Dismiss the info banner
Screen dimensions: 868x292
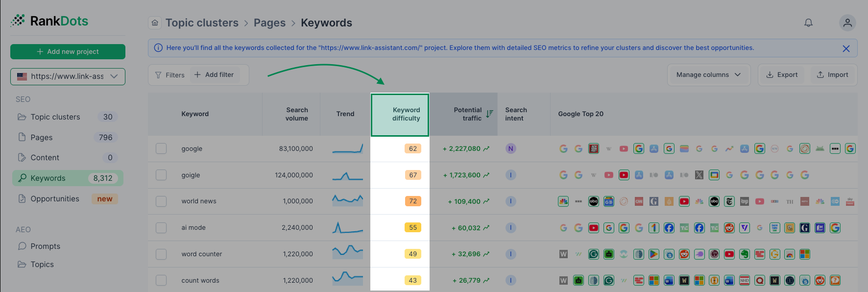click(x=846, y=49)
